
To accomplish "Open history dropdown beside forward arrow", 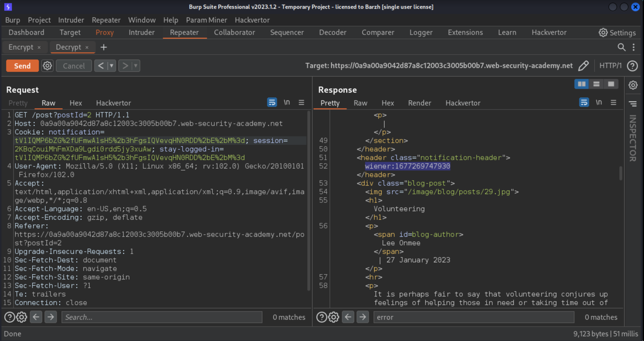I will (x=135, y=66).
